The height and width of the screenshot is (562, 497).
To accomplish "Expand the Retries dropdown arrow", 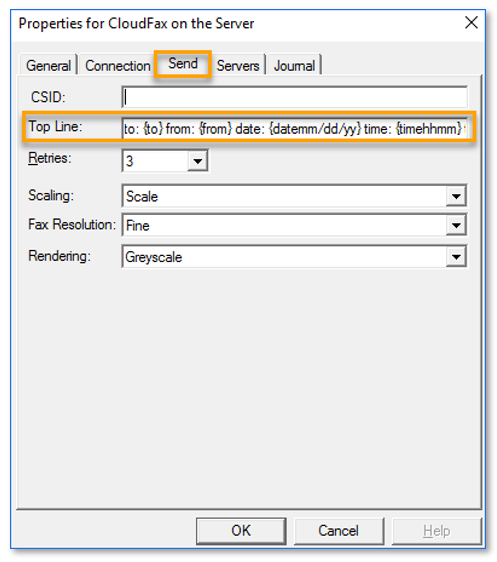I will tap(197, 161).
